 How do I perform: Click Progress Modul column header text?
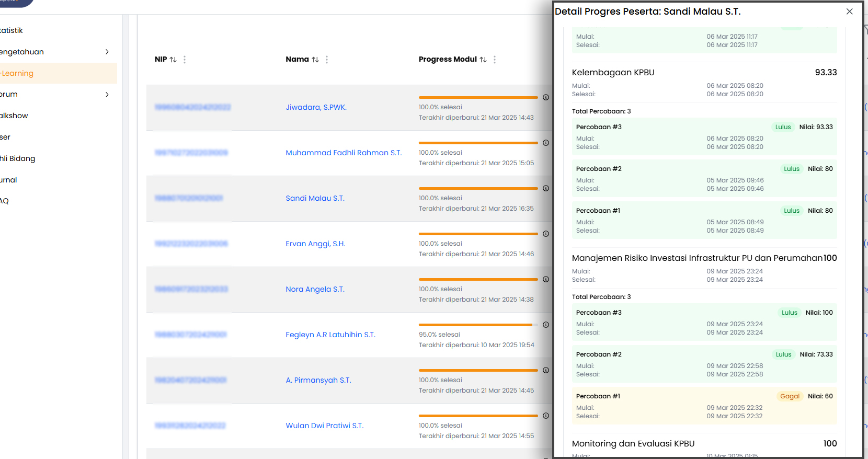[x=448, y=60]
